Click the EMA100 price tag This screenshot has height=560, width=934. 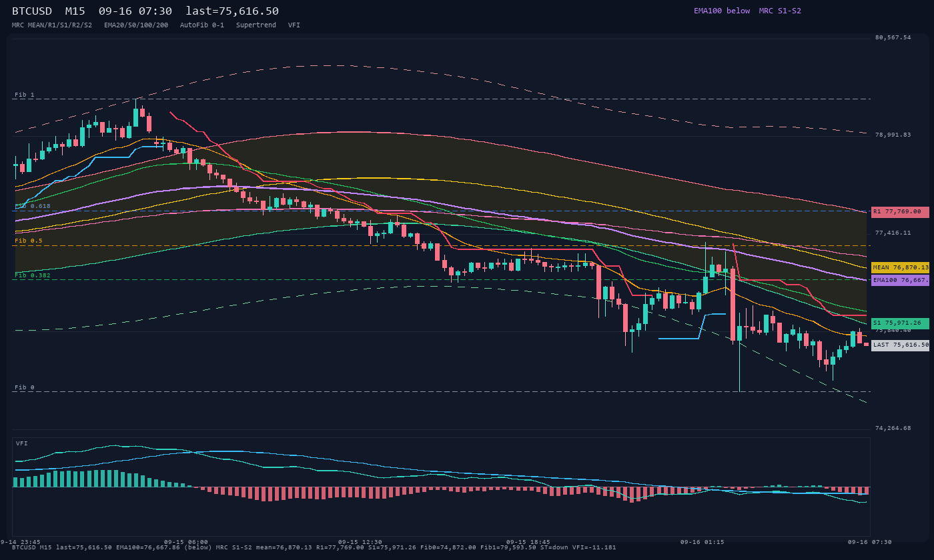point(900,281)
